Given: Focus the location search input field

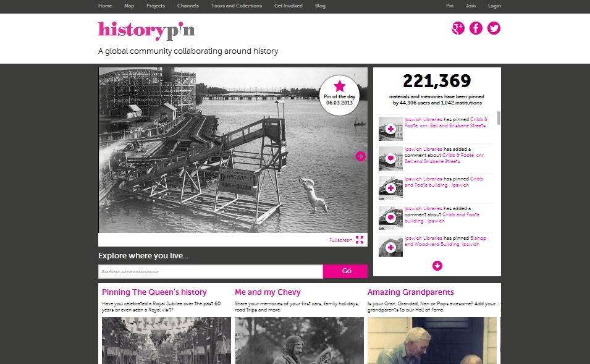Looking at the screenshot, I should (211, 271).
